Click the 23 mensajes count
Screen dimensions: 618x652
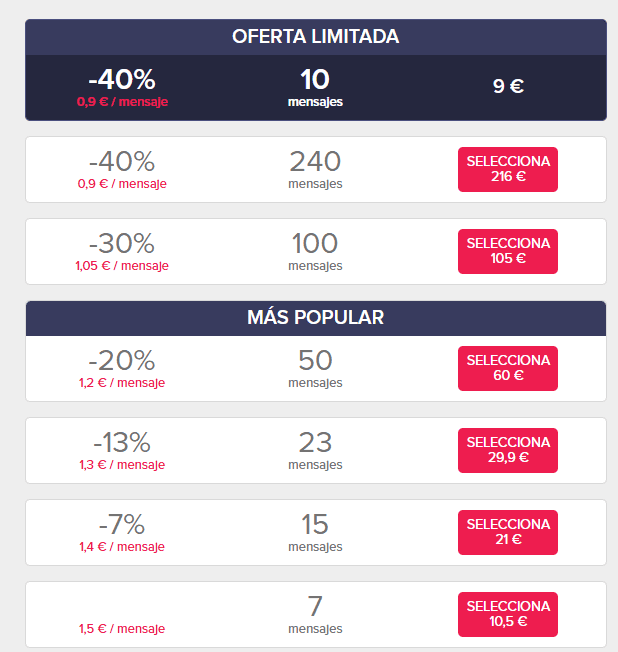tap(315, 449)
